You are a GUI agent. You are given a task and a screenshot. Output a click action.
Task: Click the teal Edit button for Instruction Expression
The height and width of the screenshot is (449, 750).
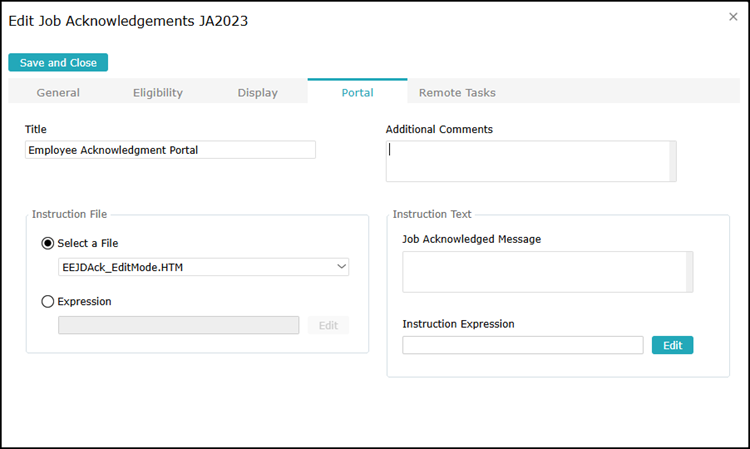click(672, 345)
